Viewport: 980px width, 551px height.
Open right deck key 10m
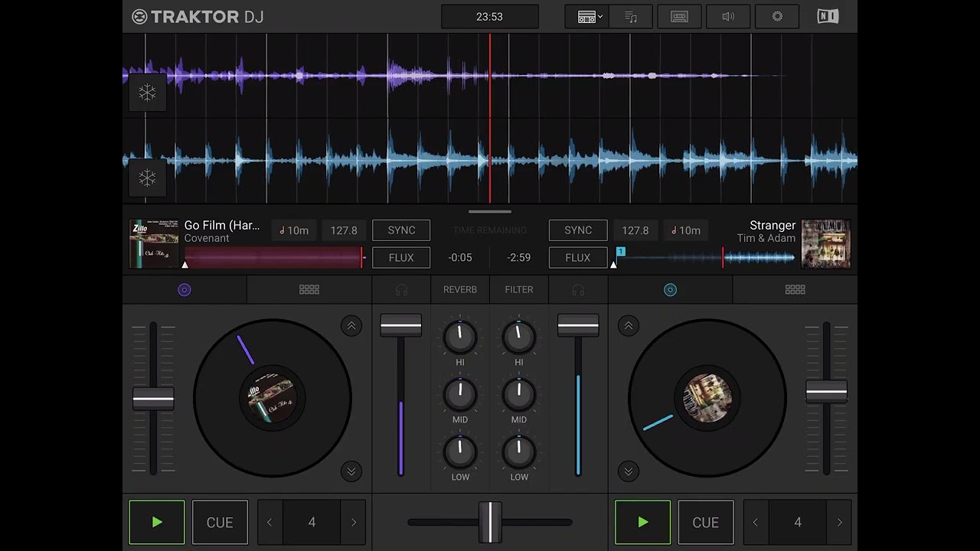point(684,230)
